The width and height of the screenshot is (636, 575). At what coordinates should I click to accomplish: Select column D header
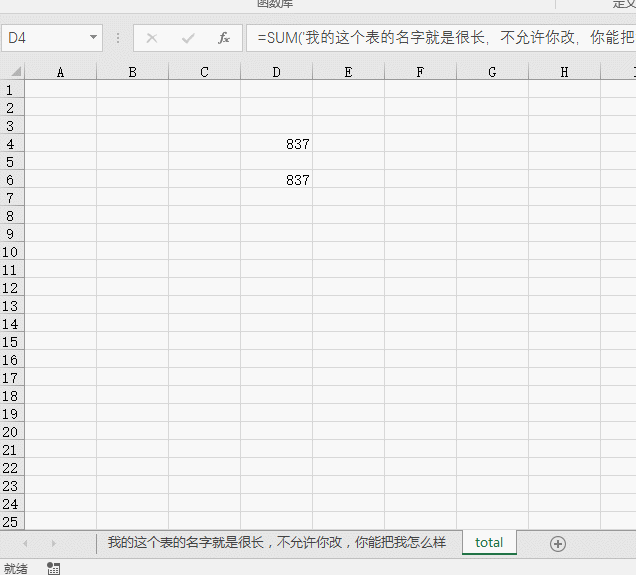277,72
